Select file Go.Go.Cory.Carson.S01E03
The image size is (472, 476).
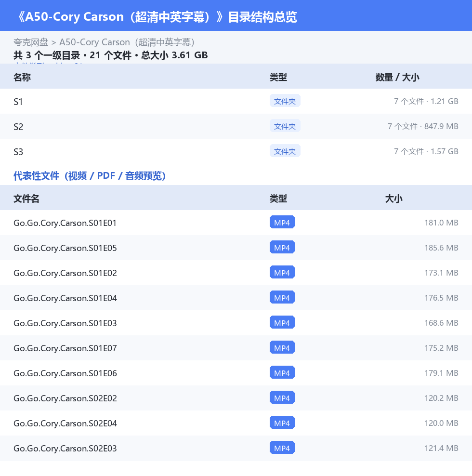(65, 323)
